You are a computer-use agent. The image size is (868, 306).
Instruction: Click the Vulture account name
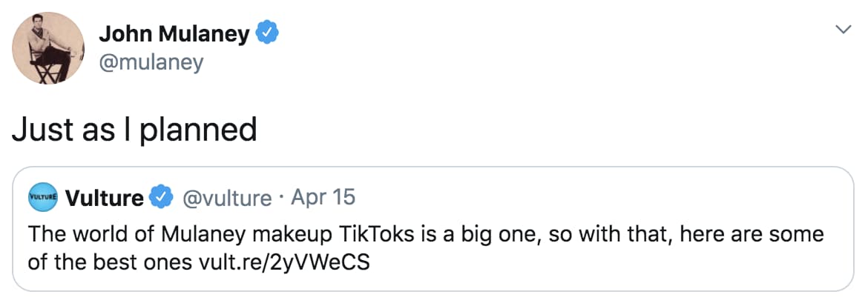coord(104,198)
